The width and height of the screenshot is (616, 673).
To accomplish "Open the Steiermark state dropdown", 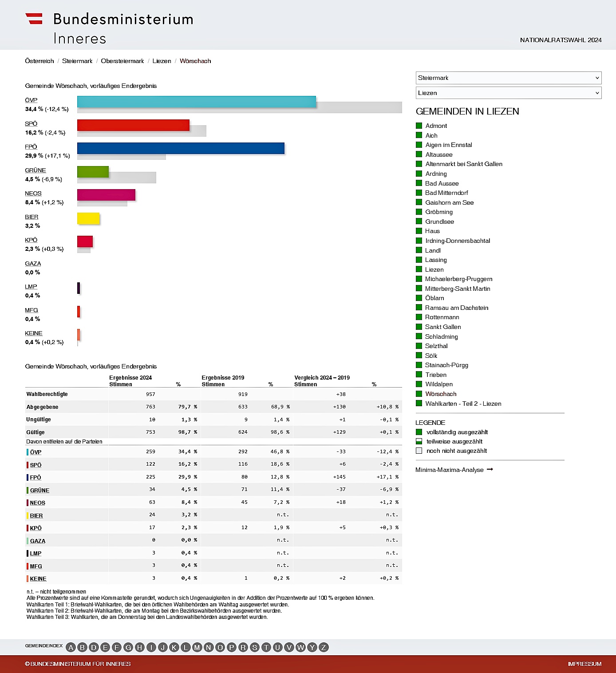I will (508, 78).
